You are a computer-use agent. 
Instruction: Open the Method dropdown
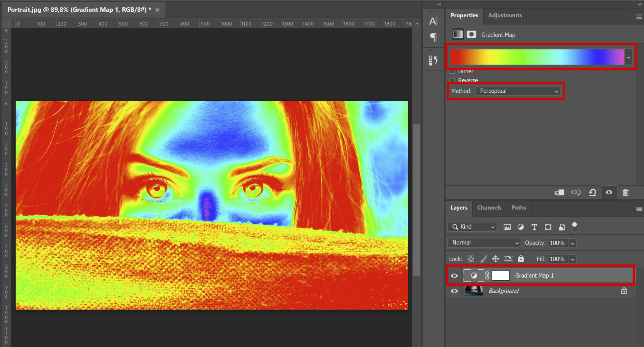tap(518, 91)
